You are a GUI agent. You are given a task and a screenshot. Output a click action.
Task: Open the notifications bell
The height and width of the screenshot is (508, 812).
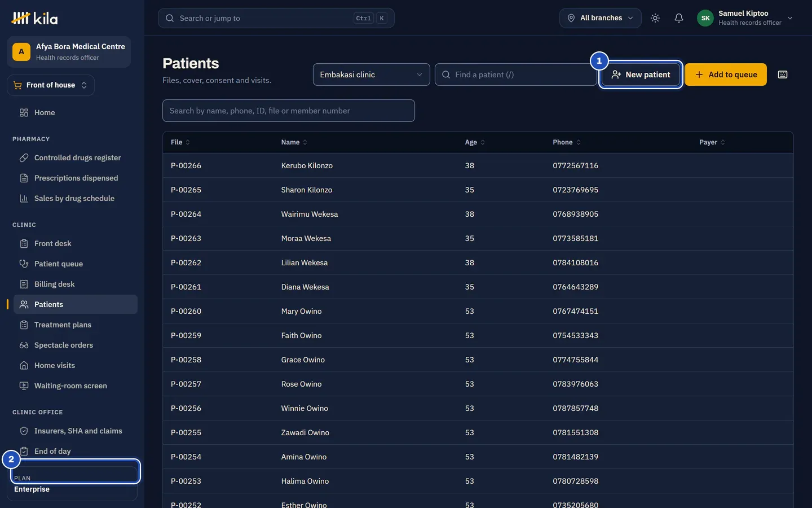click(679, 18)
